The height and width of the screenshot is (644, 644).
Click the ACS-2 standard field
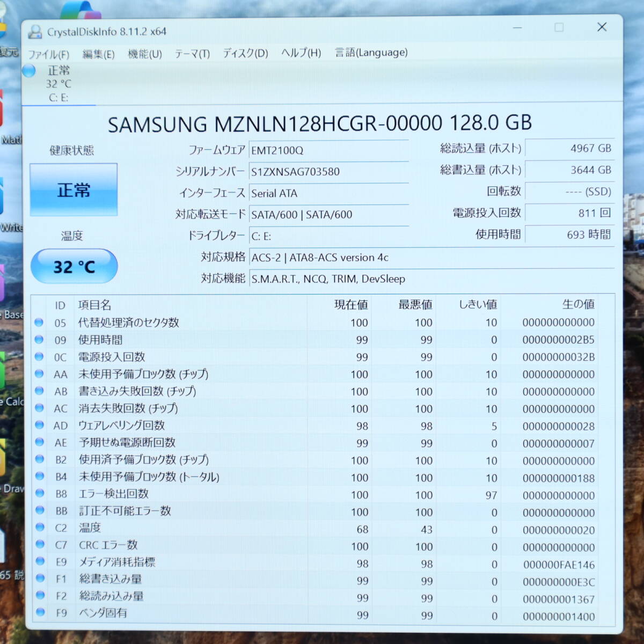432,258
